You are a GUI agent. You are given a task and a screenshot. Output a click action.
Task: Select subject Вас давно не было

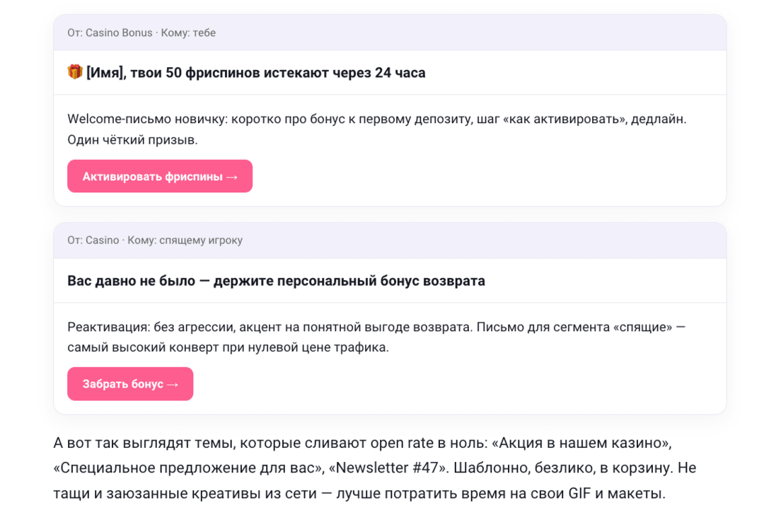[277, 281]
